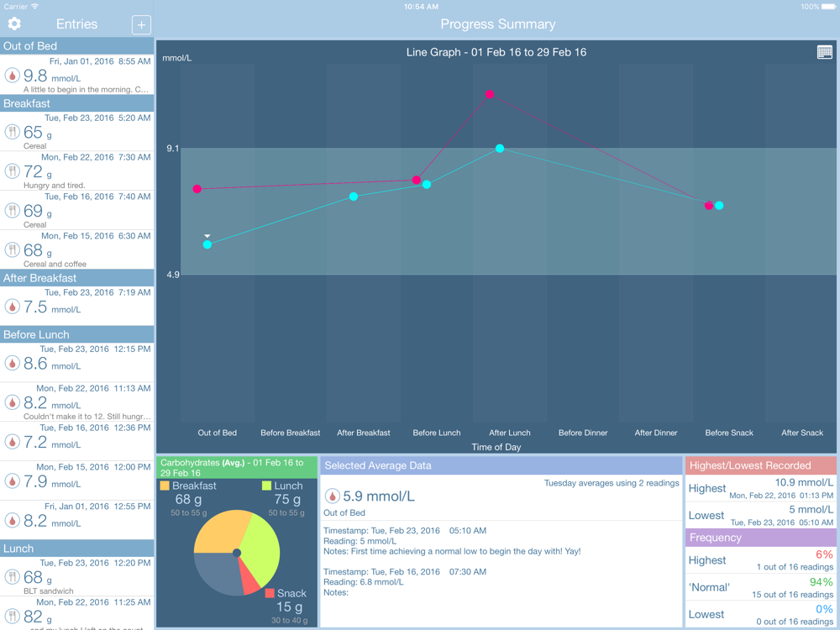Tap the 'After Snack' x-axis label
840x630 pixels.
click(x=802, y=433)
